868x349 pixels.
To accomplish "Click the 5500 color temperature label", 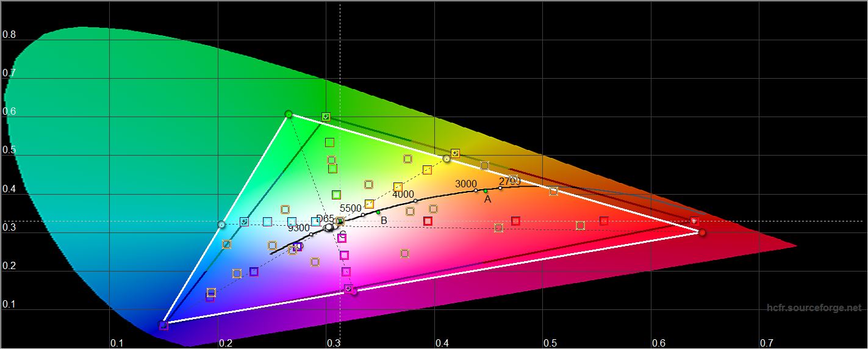I will click(351, 208).
